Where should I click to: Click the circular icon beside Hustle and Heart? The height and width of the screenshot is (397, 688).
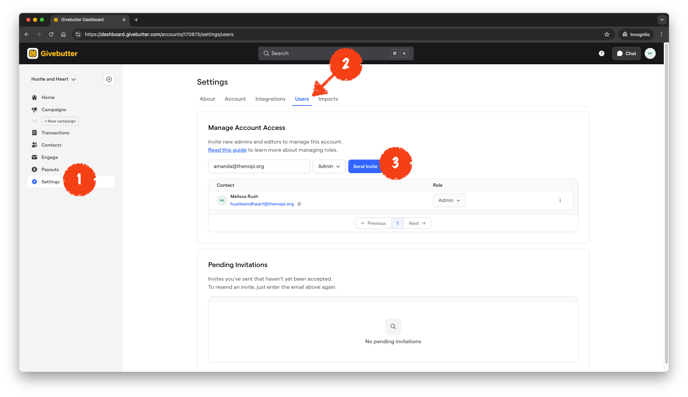coord(109,79)
